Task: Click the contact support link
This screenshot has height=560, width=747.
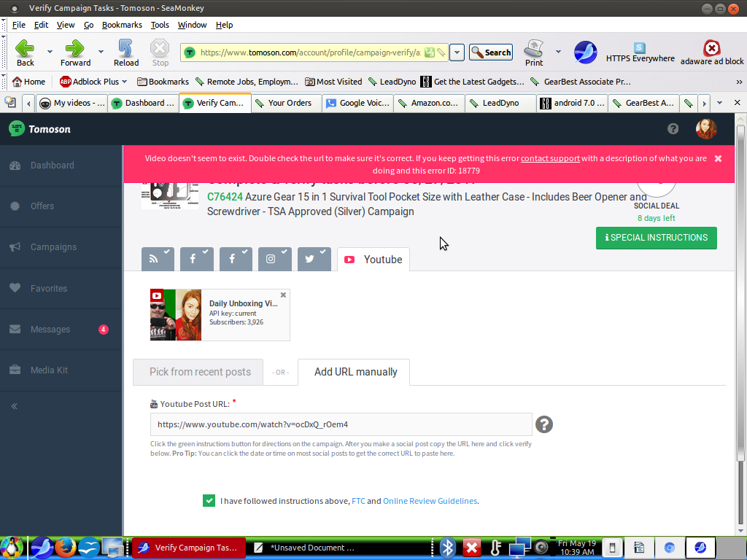Action: tap(550, 158)
